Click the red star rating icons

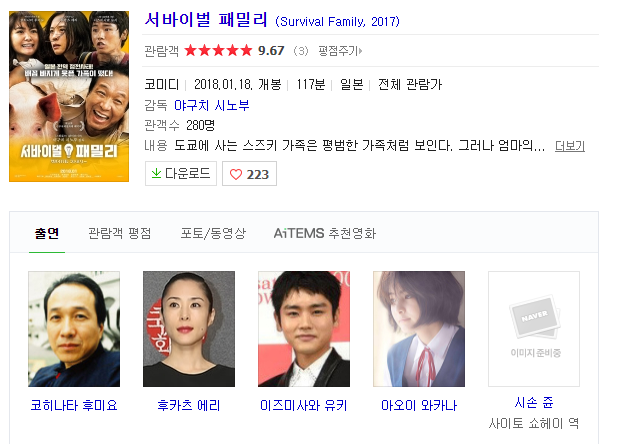tap(219, 50)
